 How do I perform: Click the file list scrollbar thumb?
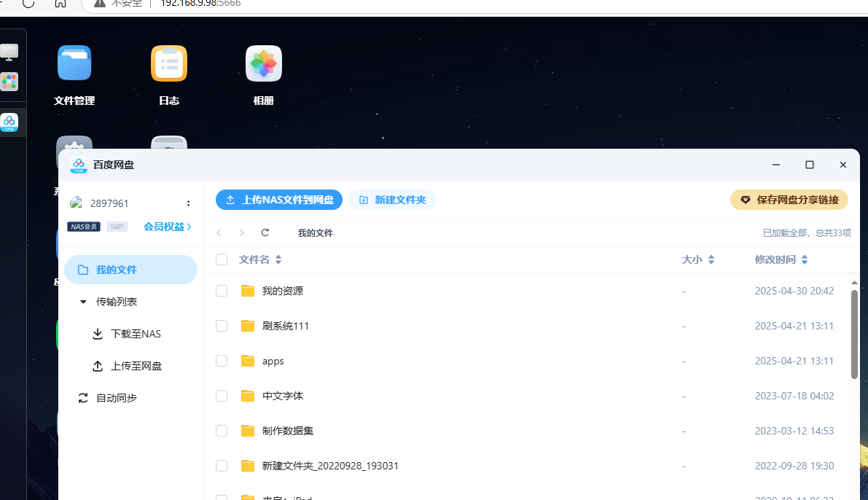click(854, 335)
